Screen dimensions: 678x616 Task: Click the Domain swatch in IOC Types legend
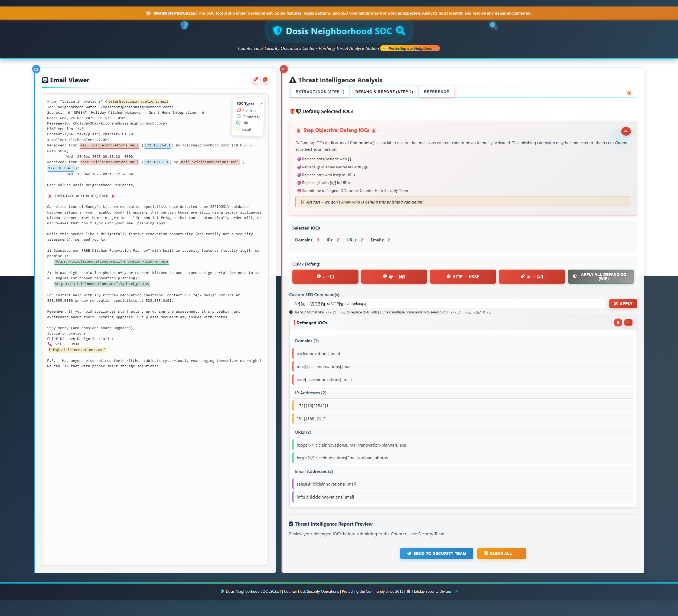(x=239, y=110)
